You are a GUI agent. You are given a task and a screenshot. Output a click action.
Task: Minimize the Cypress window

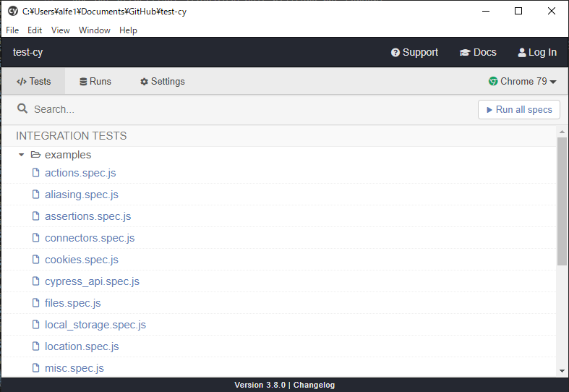pyautogui.click(x=486, y=11)
